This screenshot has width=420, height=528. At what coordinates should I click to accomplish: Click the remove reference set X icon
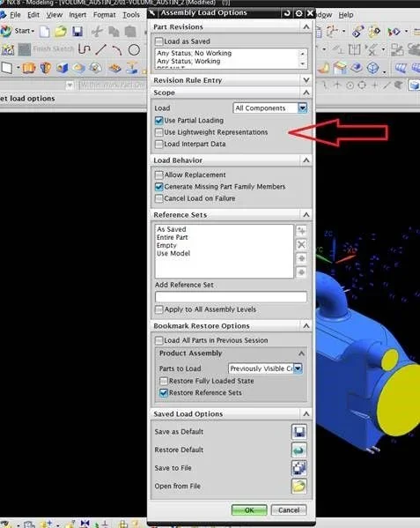click(x=301, y=244)
